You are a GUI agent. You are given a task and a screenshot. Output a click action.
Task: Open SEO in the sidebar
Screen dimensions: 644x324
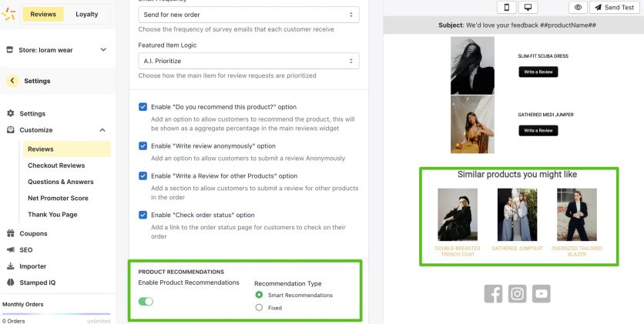click(x=26, y=250)
